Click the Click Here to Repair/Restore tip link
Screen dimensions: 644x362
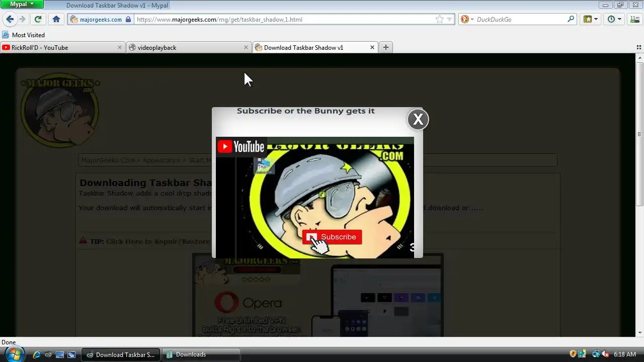[158, 241]
